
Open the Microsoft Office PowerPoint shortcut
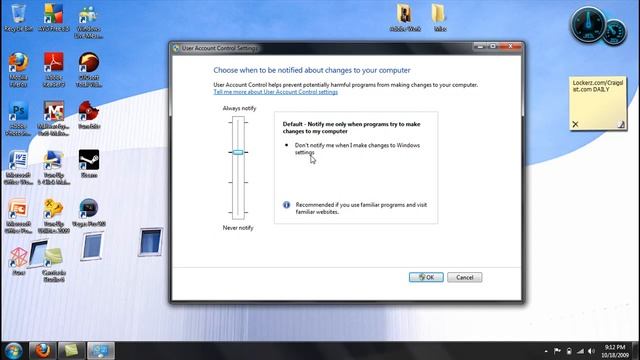[18, 216]
